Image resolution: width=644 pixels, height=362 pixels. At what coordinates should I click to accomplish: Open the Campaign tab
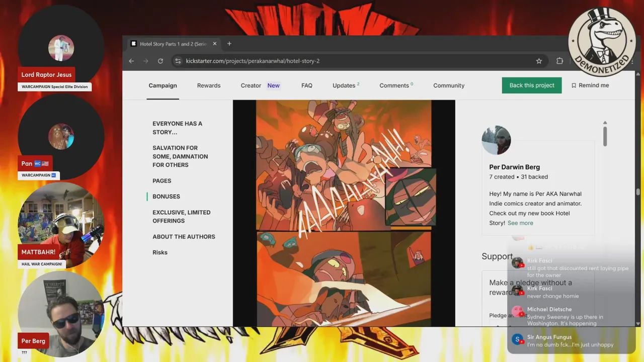click(x=163, y=85)
